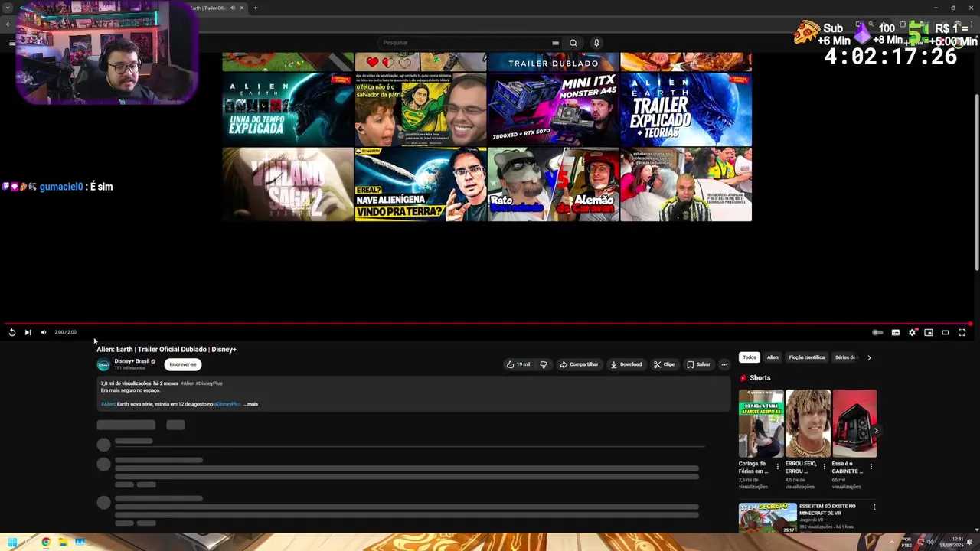This screenshot has width=980, height=551.
Task: Open options for Coringa de Férias short
Action: click(778, 467)
